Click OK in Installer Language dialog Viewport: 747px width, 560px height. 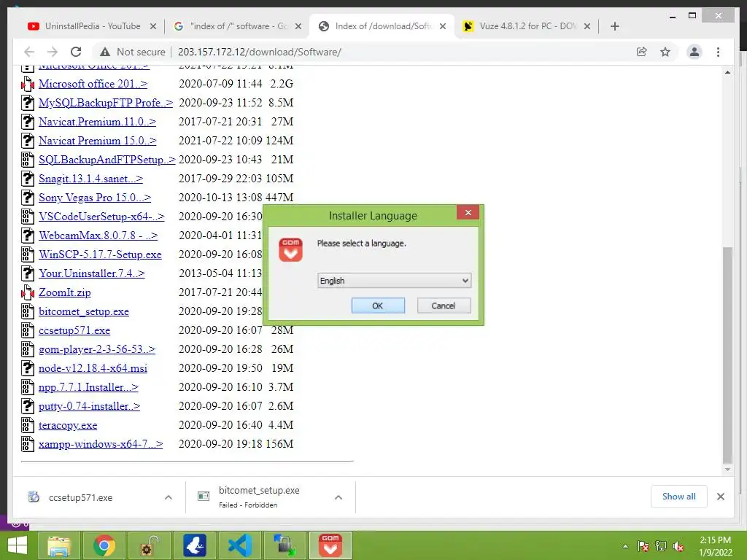coord(378,306)
